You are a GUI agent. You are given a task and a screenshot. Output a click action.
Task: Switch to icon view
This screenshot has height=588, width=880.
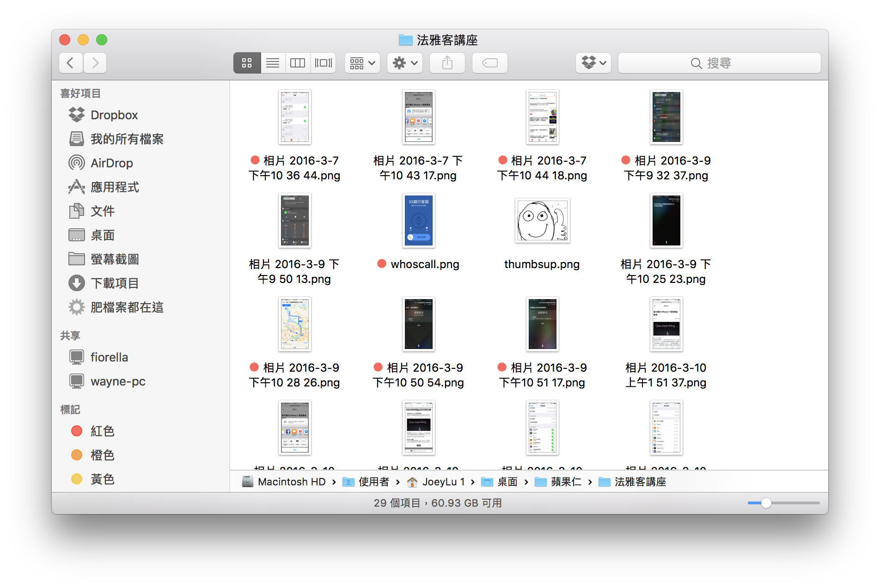coord(247,63)
